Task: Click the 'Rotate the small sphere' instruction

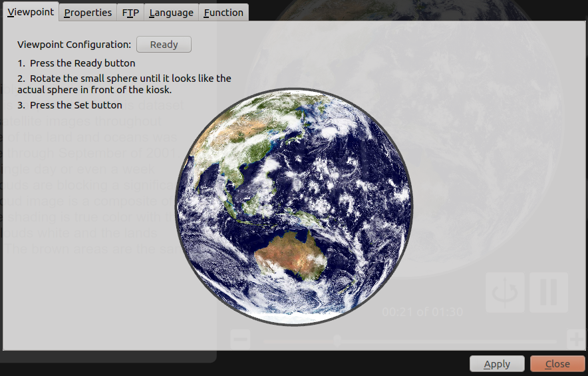Action: pyautogui.click(x=124, y=84)
